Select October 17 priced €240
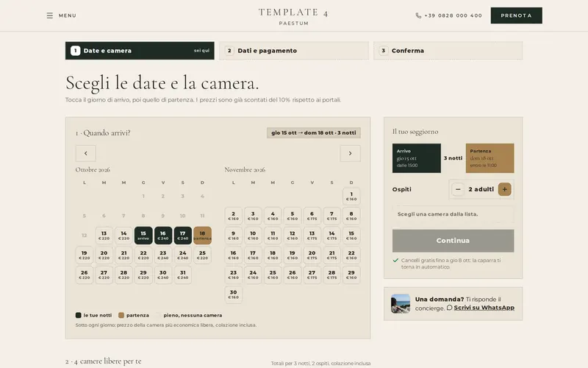588x368 pixels. click(x=182, y=236)
